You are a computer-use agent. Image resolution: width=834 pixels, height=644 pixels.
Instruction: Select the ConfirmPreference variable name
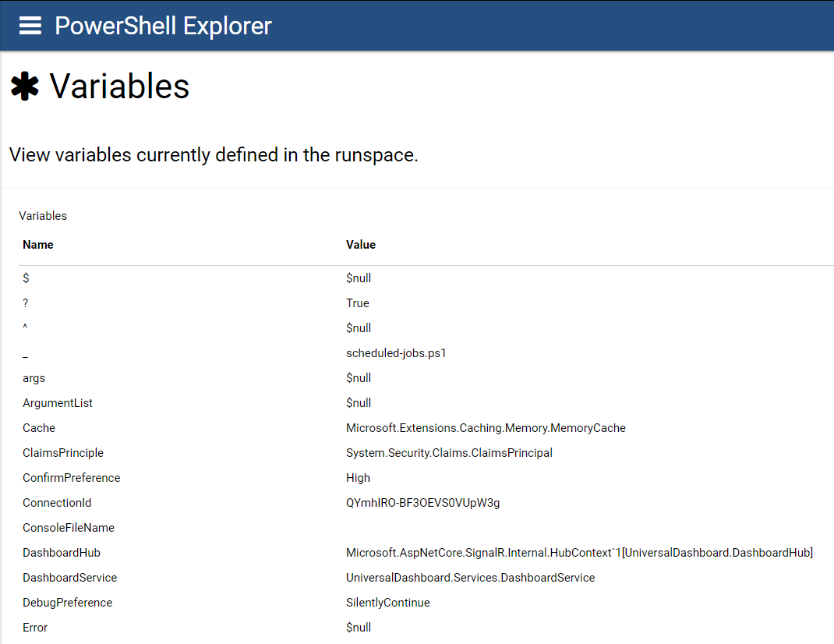coord(71,478)
